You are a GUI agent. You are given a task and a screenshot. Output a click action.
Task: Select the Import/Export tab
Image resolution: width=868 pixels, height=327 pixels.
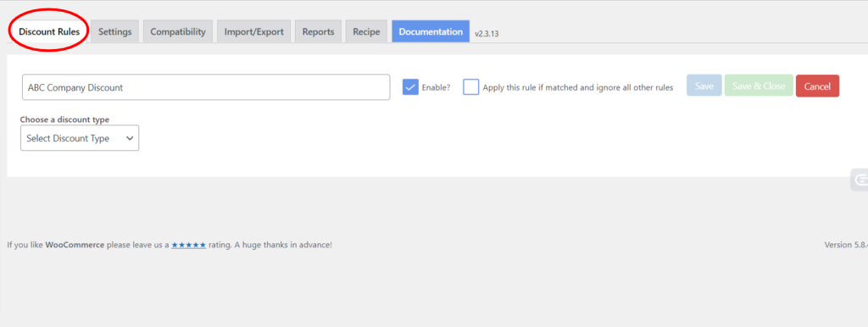pos(253,31)
